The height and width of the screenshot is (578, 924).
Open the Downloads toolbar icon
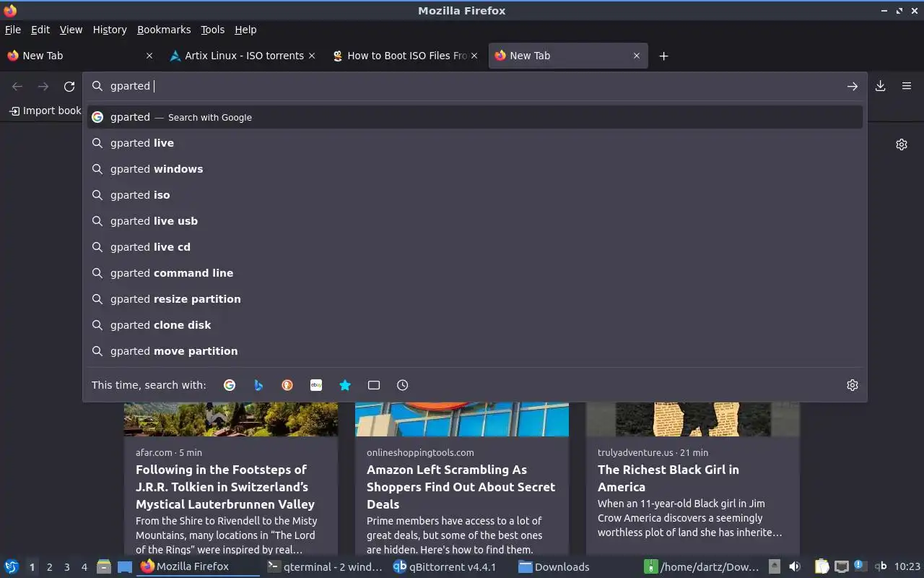(x=880, y=86)
